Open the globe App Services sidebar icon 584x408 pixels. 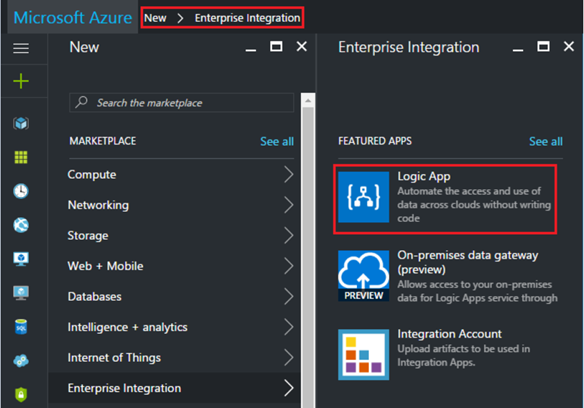pos(21,225)
